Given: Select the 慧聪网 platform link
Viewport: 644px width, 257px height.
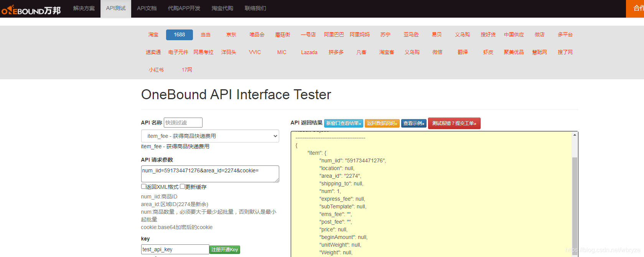Looking at the screenshot, I should 540,52.
